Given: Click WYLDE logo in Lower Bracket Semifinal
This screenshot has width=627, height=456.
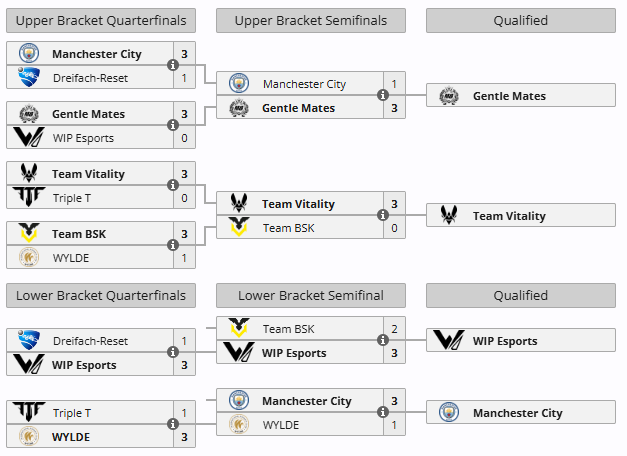Looking at the screenshot, I should (239, 425).
